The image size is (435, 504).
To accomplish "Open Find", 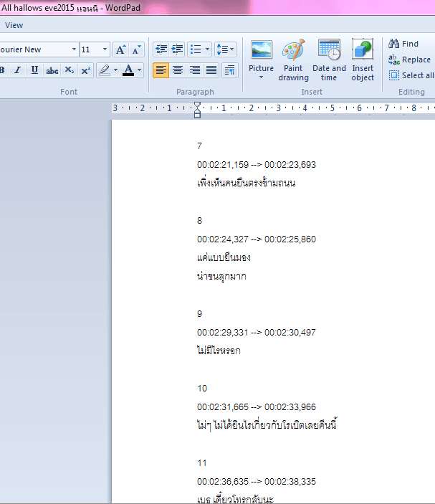I will (403, 44).
